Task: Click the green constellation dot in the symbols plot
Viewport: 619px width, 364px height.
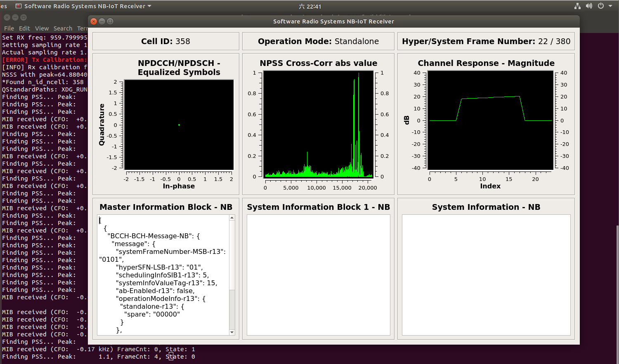Action: (179, 125)
